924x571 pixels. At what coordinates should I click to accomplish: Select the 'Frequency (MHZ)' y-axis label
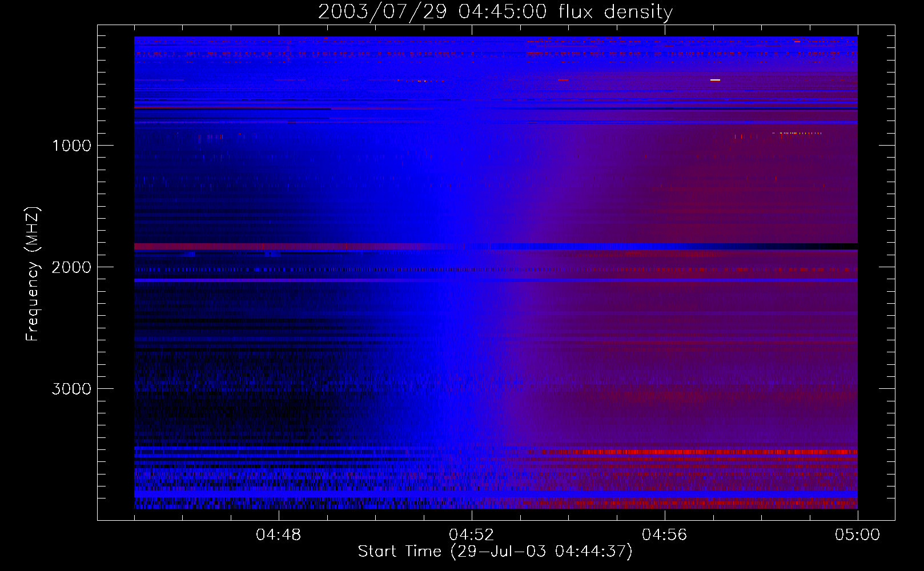pyautogui.click(x=33, y=274)
